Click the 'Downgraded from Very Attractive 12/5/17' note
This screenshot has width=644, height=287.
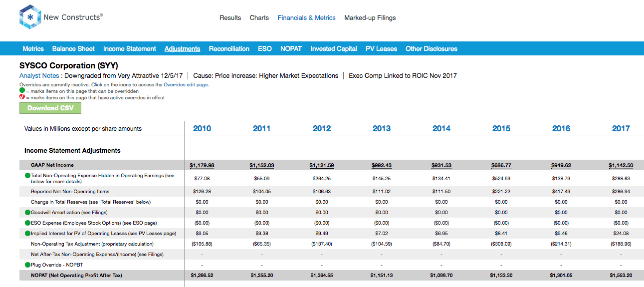pos(125,76)
